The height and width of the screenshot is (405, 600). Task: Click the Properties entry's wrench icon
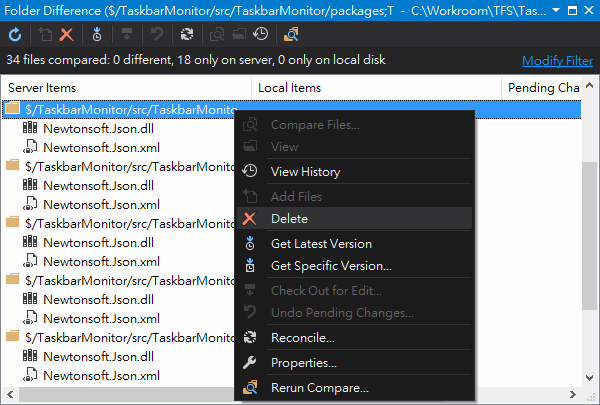249,363
